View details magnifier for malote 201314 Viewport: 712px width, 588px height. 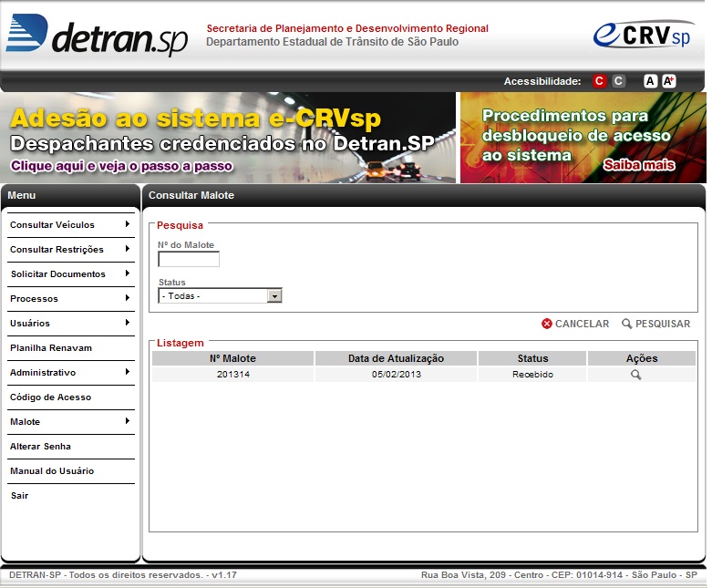tap(636, 375)
